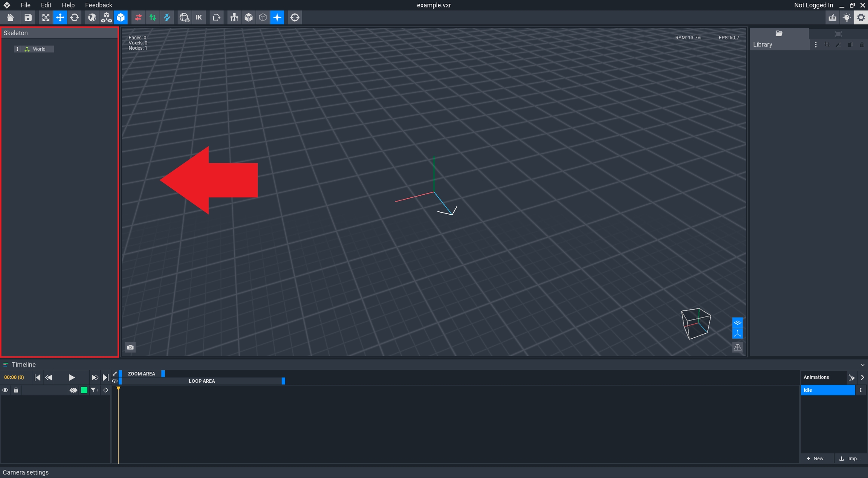
Task: Click the lightbulb lighting icon
Action: coord(847,17)
